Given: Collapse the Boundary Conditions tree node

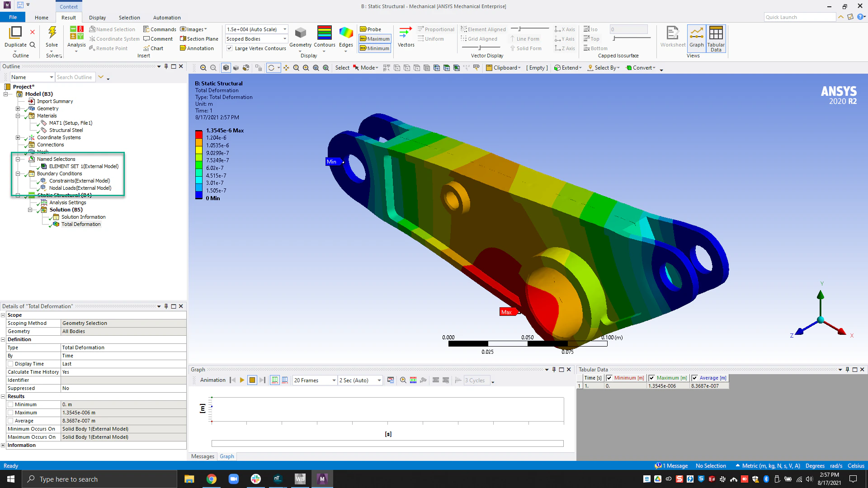Looking at the screenshot, I should [18, 174].
